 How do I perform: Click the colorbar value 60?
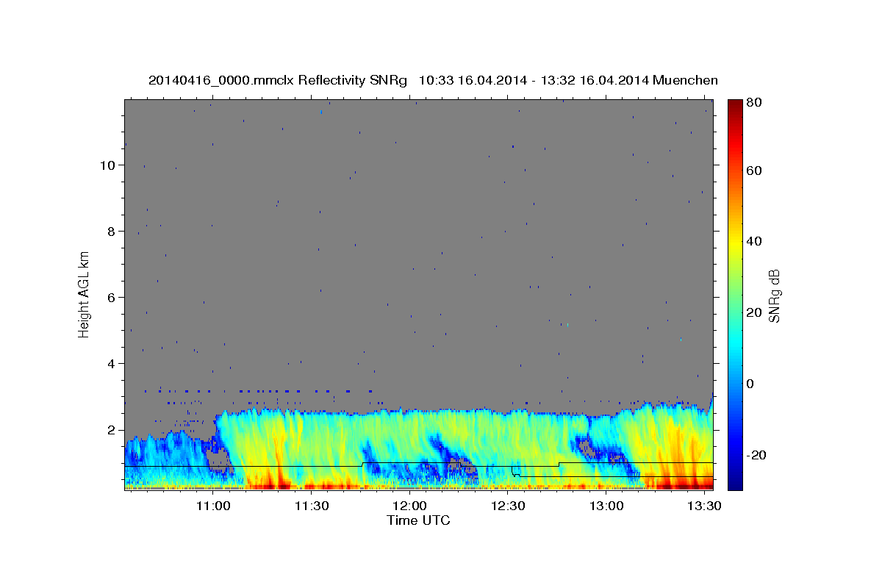754,171
